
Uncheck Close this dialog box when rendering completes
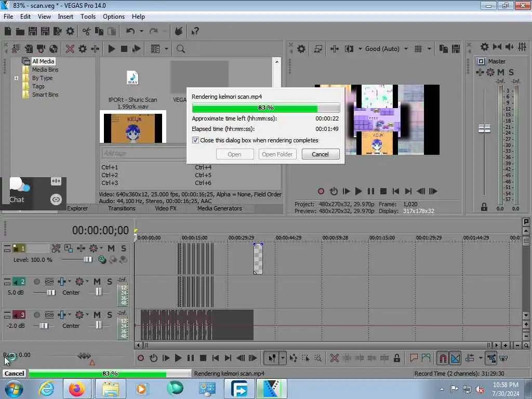tap(195, 140)
